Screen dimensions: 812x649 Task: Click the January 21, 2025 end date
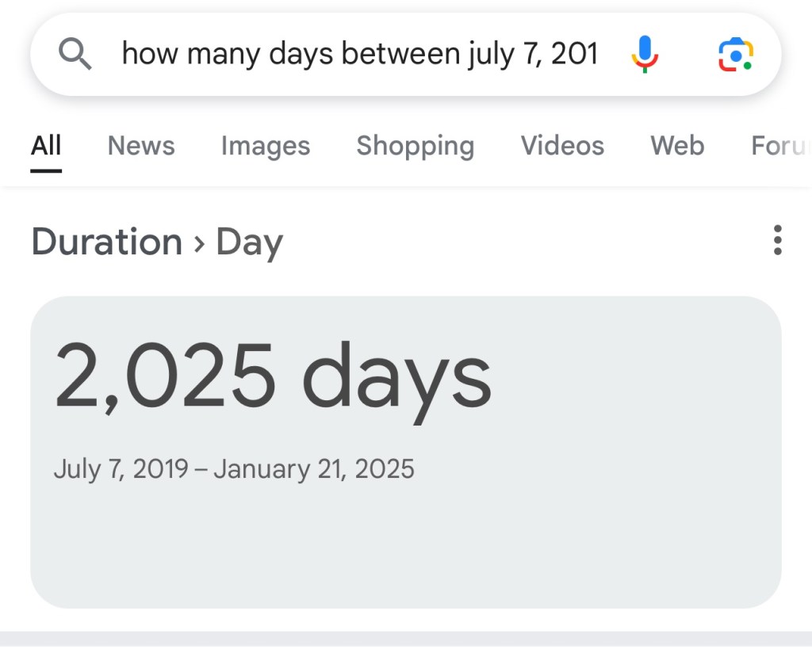[313, 469]
